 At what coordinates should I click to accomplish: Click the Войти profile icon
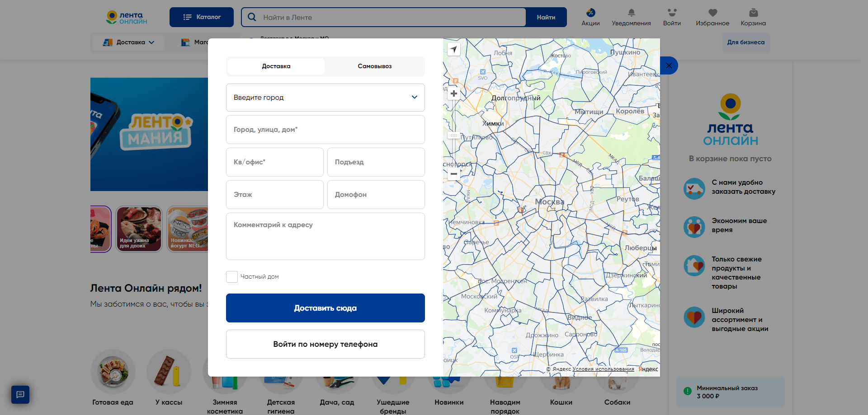672,14
